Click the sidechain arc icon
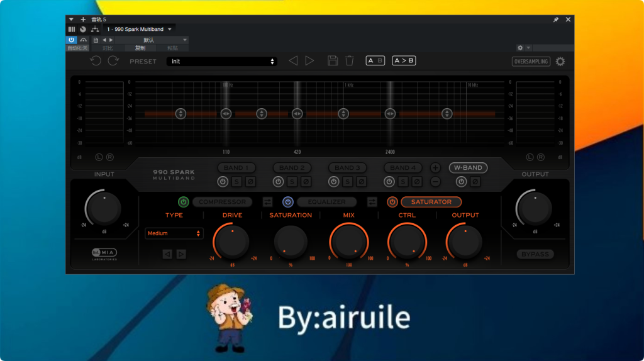Viewport: 644px width, 361px height. (84, 40)
